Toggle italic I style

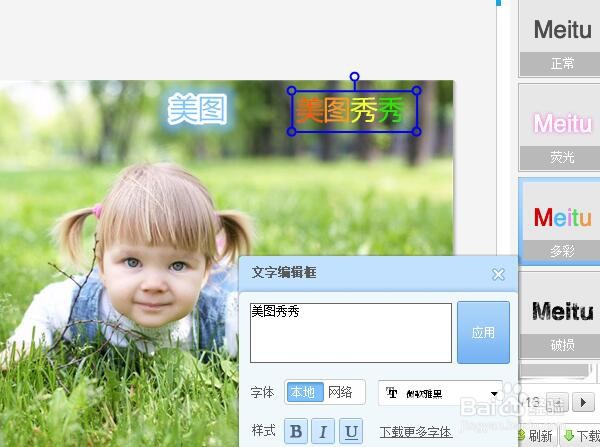323,431
